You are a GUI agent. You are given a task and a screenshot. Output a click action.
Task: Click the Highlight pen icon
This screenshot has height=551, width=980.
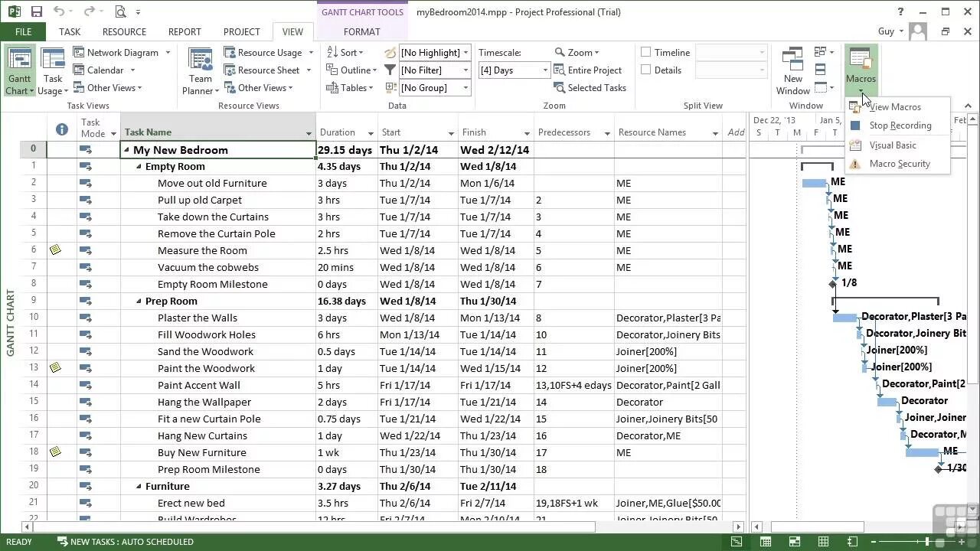[390, 52]
